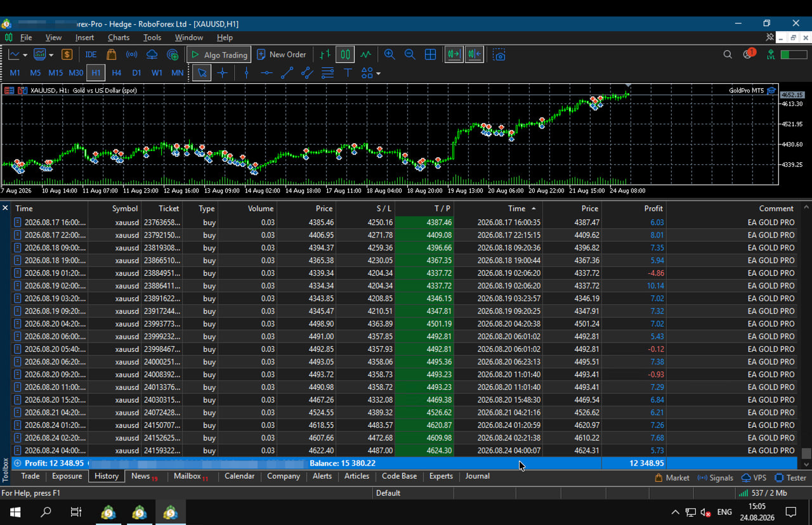Expand the Profit summary row
Image resolution: width=812 pixels, height=525 pixels.
click(x=18, y=463)
